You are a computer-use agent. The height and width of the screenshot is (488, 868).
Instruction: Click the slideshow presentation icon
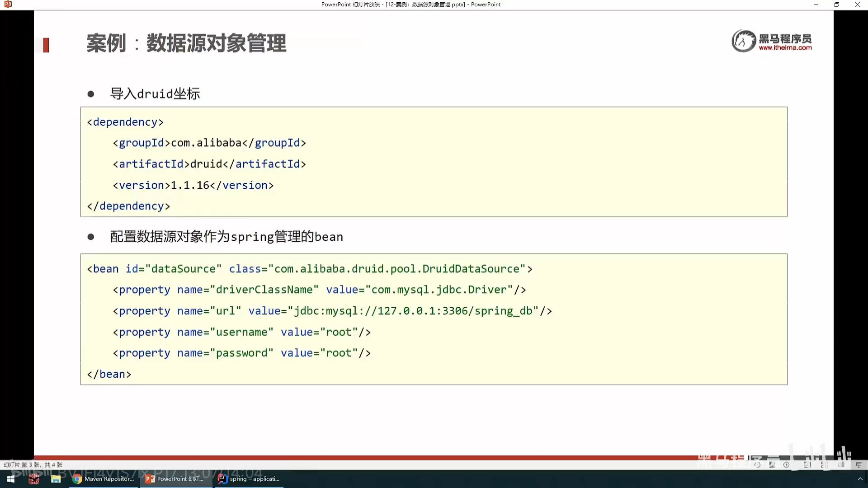tap(859, 465)
